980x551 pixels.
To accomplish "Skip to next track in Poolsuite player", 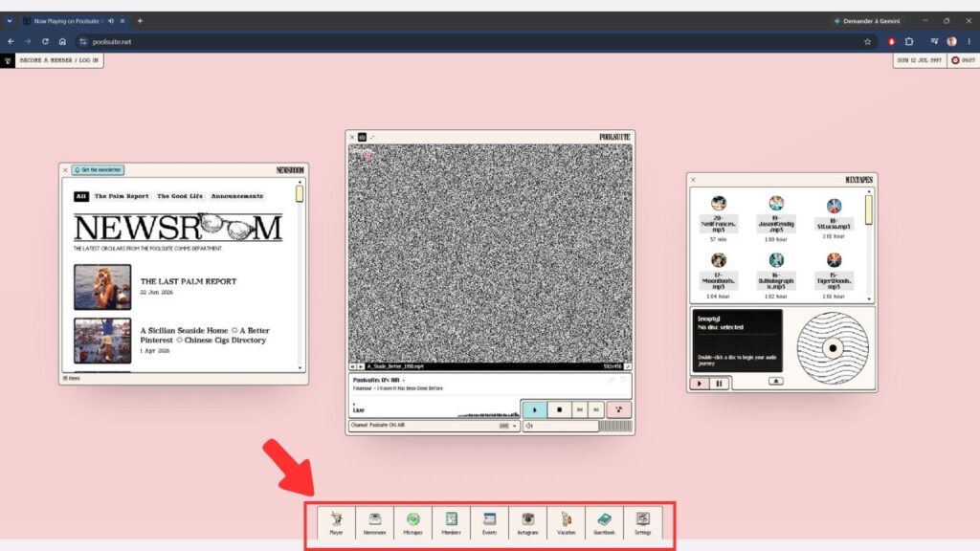I will tap(596, 409).
